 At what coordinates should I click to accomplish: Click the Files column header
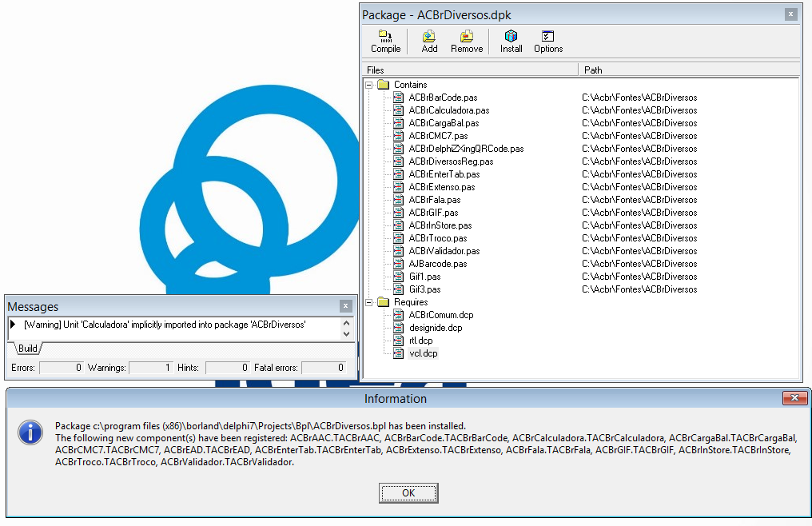click(x=470, y=70)
